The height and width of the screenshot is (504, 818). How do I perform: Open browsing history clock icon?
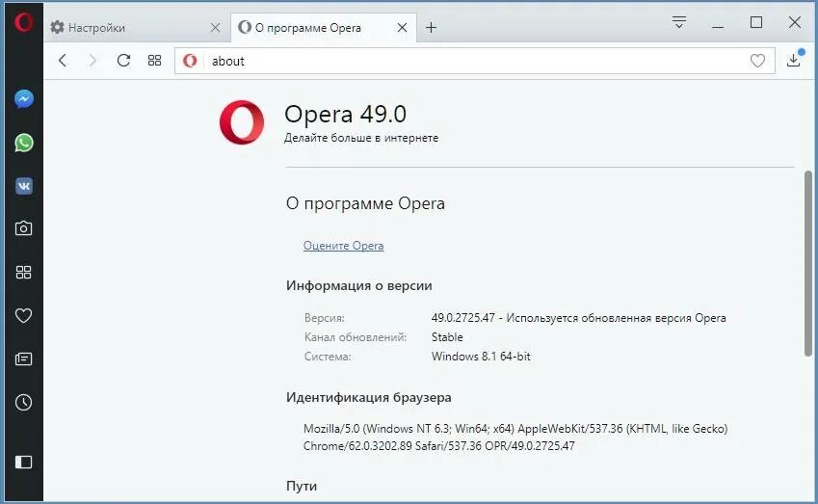23,402
